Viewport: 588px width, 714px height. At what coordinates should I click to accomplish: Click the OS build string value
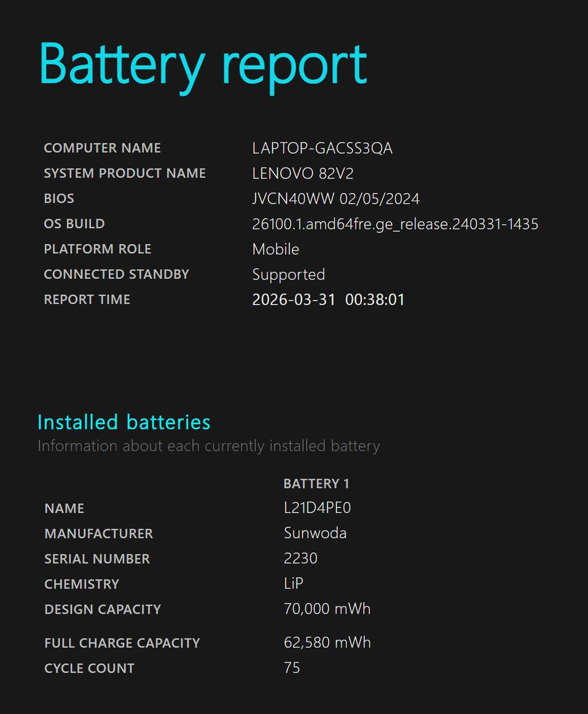pyautogui.click(x=395, y=224)
